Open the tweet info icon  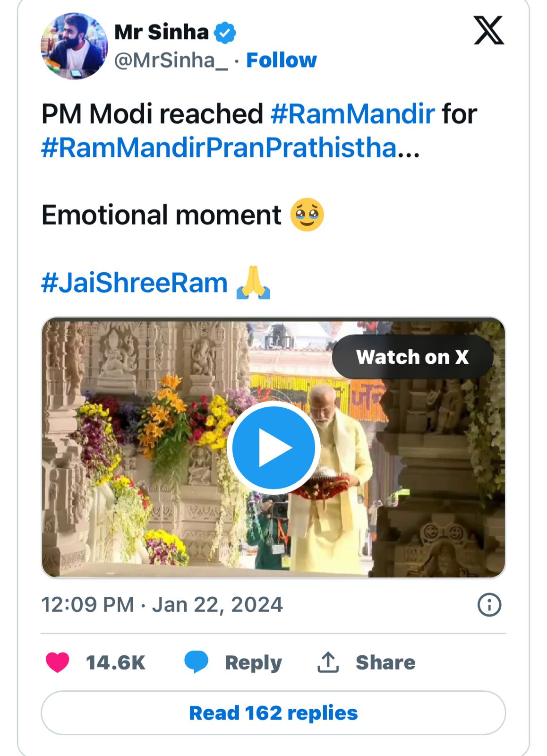pos(489,605)
